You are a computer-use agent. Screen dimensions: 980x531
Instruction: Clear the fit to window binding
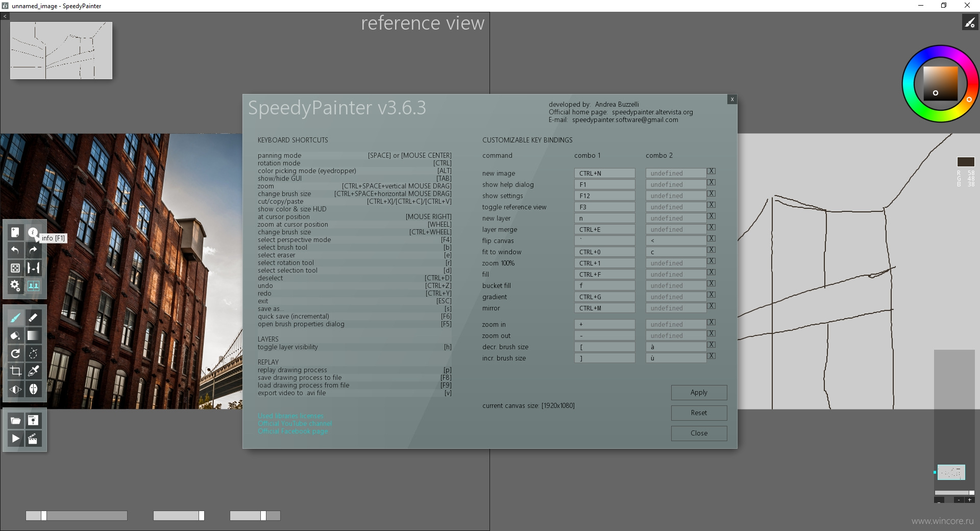(711, 250)
